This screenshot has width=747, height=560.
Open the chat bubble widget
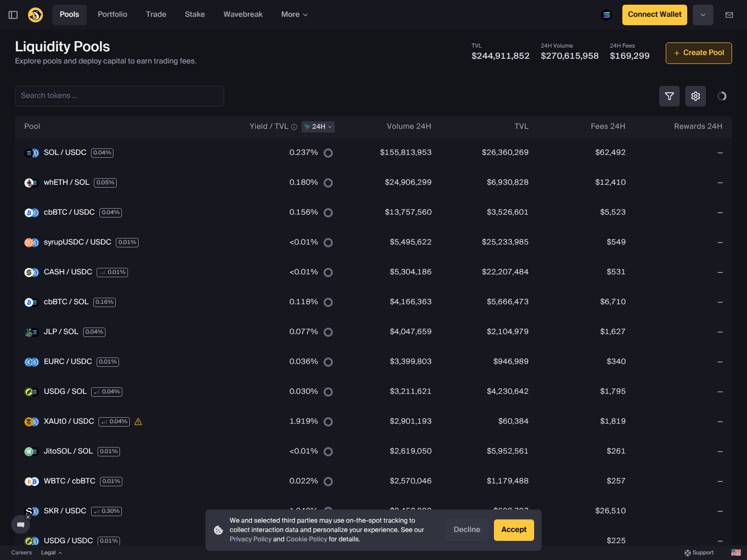(21, 525)
